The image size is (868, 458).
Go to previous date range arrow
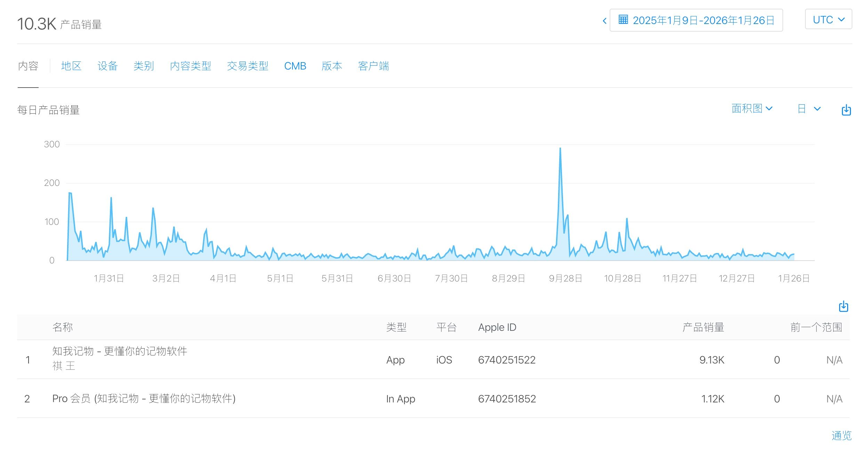[604, 21]
